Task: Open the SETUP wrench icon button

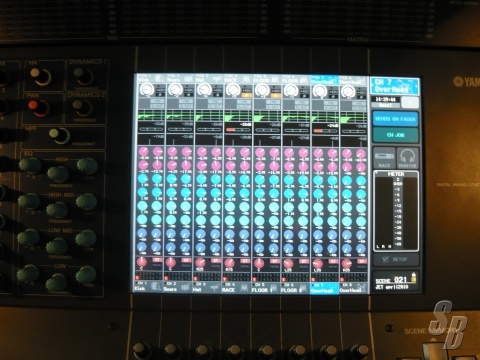Action: [x=396, y=259]
